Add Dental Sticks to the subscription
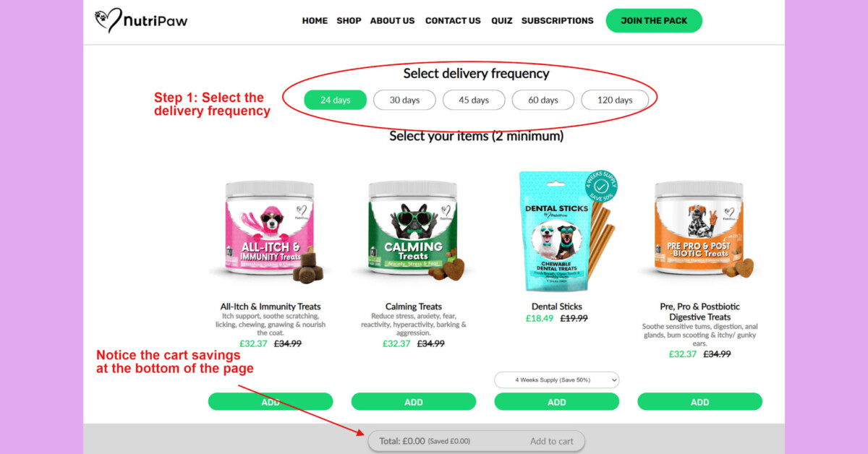Image resolution: width=868 pixels, height=454 pixels. pos(557,402)
